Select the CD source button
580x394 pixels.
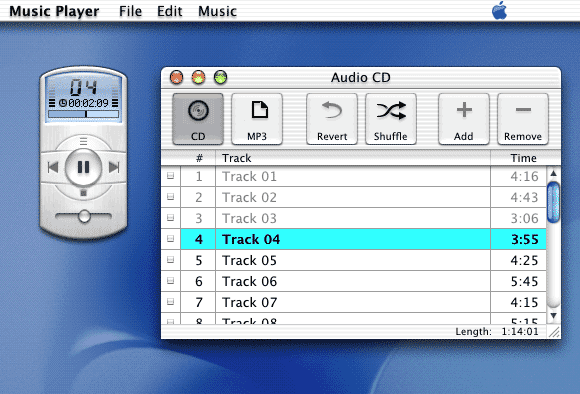tap(198, 118)
